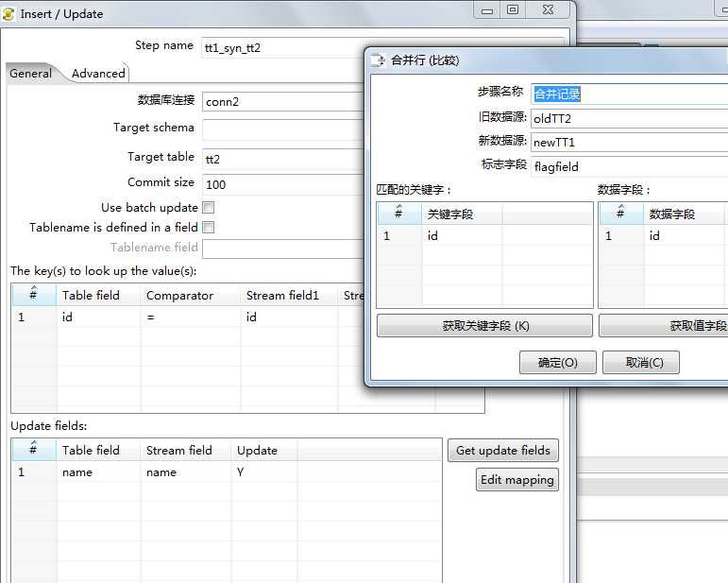Click the Stream field header in Update fields

point(185,450)
